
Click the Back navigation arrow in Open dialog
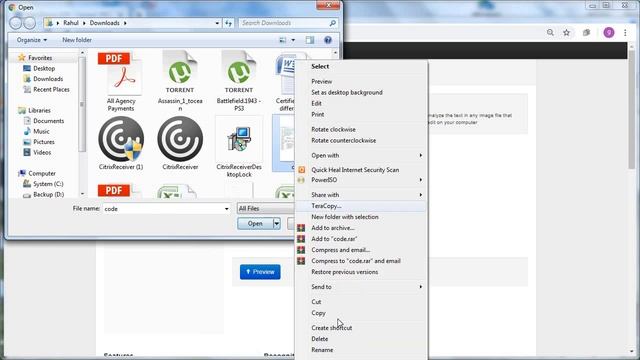16,23
